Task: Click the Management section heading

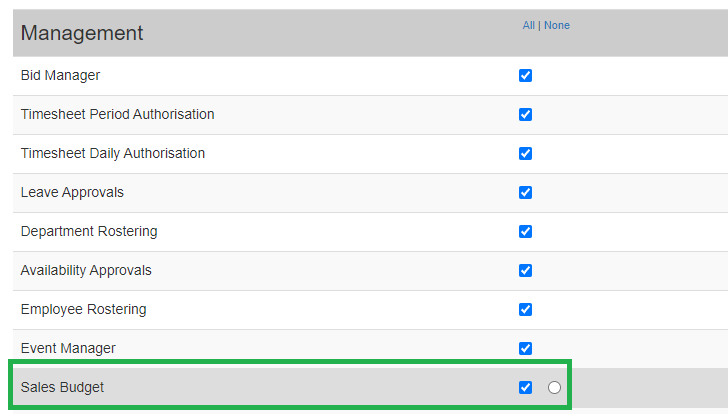Action: point(82,33)
